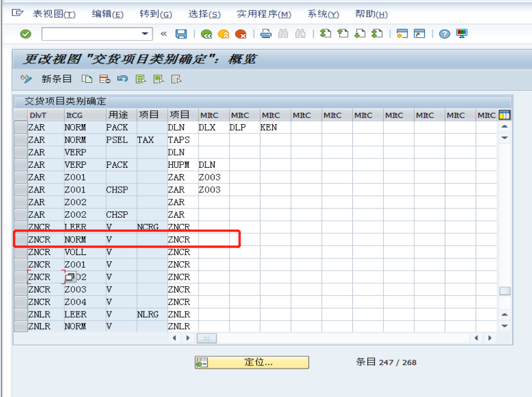Image resolution: width=532 pixels, height=397 pixels.
Task: Click the Select All icon
Action: tap(141, 79)
